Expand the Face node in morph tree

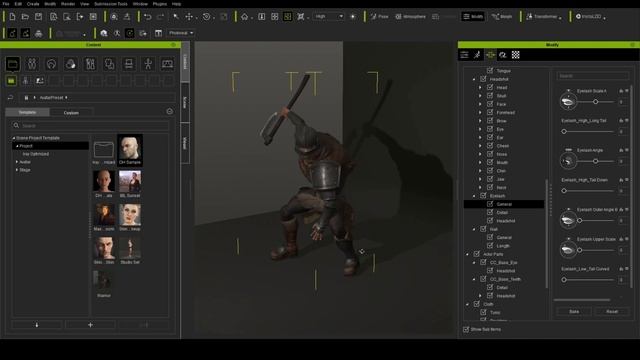480,104
